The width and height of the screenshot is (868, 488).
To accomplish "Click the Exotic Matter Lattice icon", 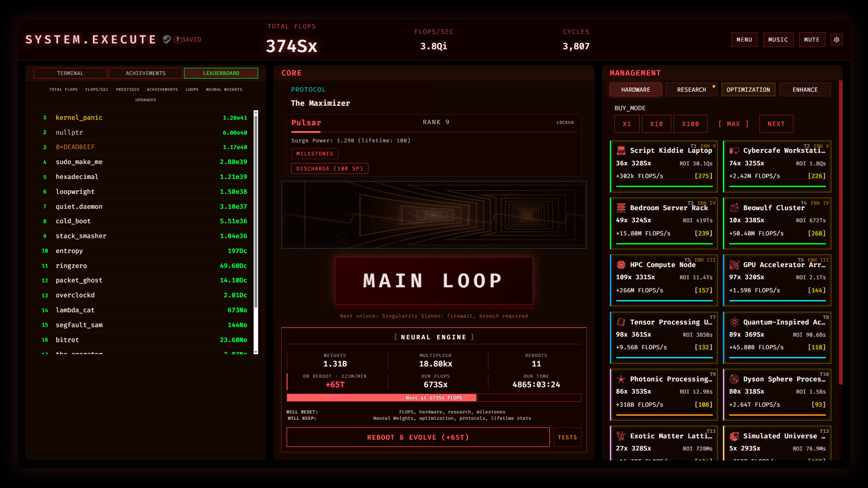I will (x=621, y=436).
